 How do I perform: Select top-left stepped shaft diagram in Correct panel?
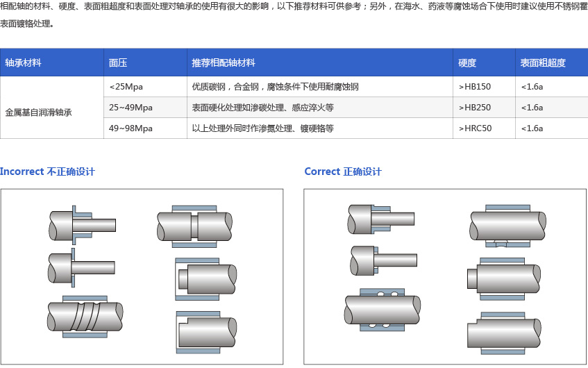click(x=380, y=219)
